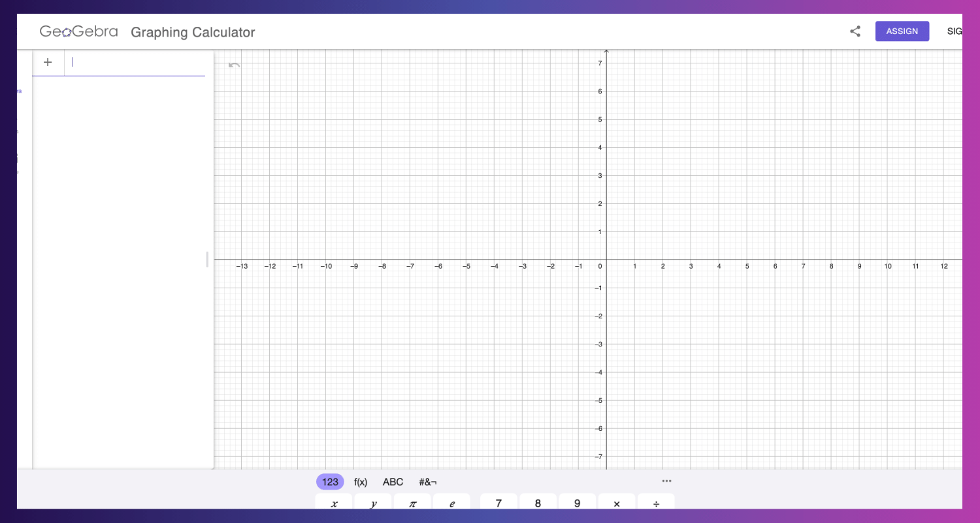Select the division key on the keyboard
This screenshot has height=523, width=980.
(655, 503)
